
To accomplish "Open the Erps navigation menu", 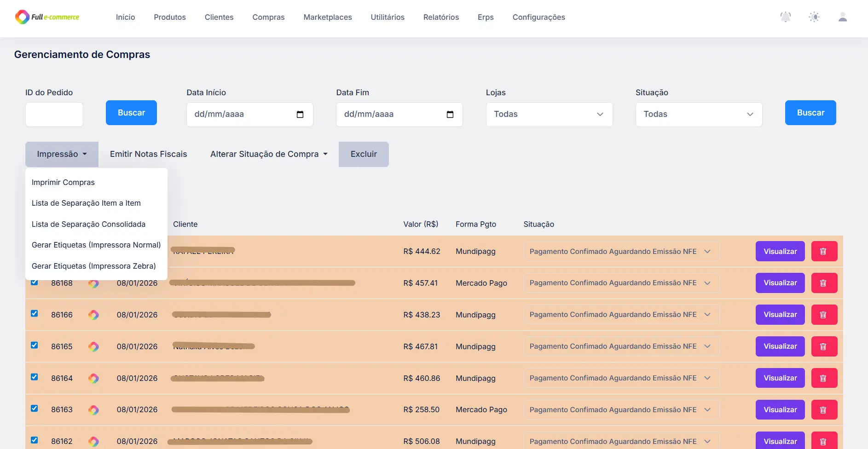I will [486, 17].
